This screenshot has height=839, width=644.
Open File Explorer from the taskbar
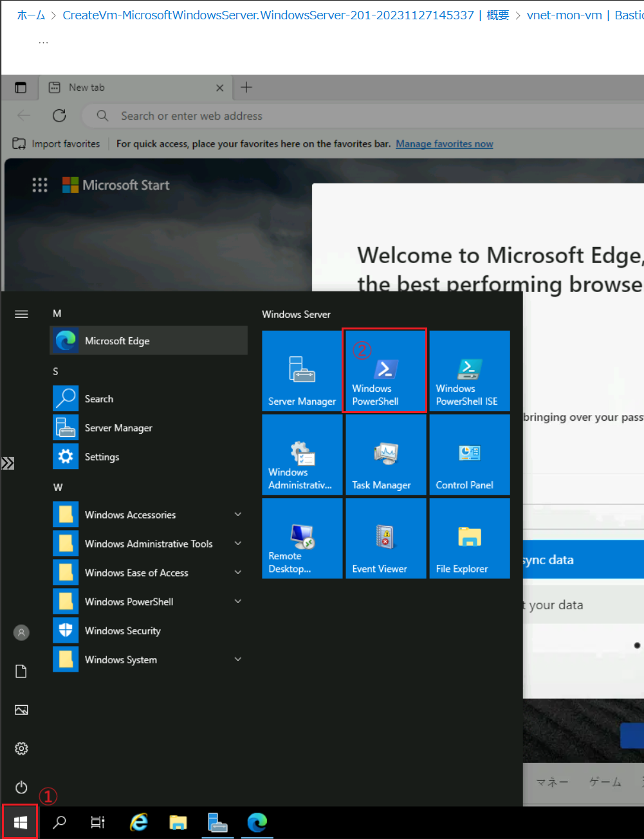coord(178,822)
